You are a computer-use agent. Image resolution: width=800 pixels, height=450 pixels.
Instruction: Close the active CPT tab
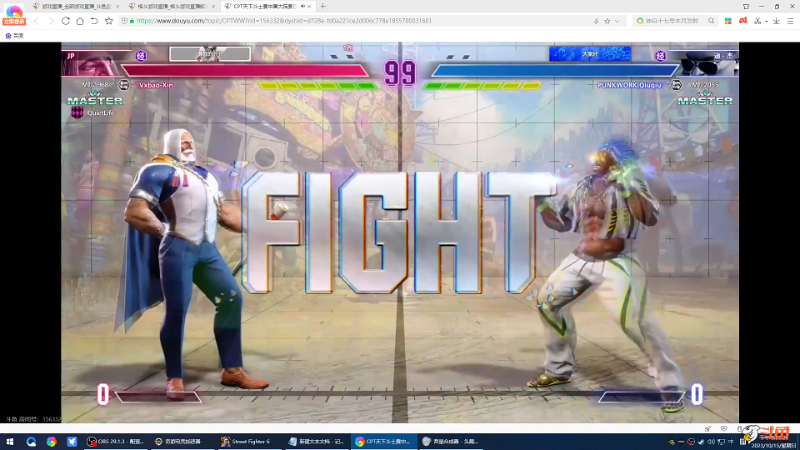(310, 6)
